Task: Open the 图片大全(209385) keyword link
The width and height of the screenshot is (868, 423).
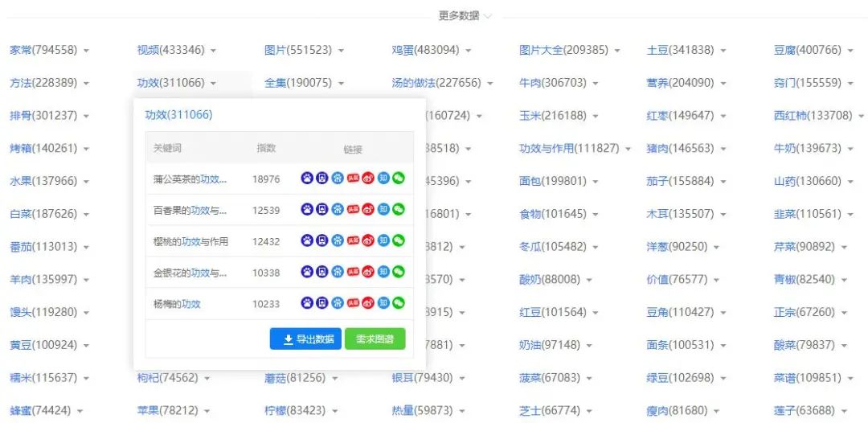Action: click(563, 50)
